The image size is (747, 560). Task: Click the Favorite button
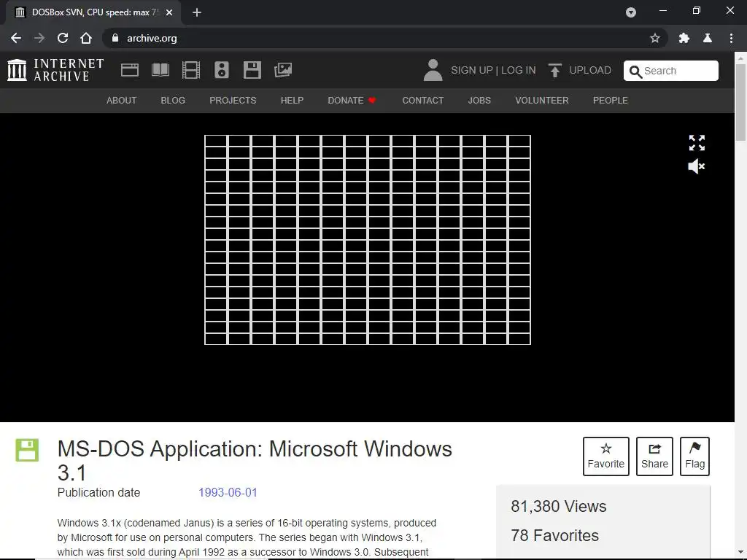tap(606, 456)
